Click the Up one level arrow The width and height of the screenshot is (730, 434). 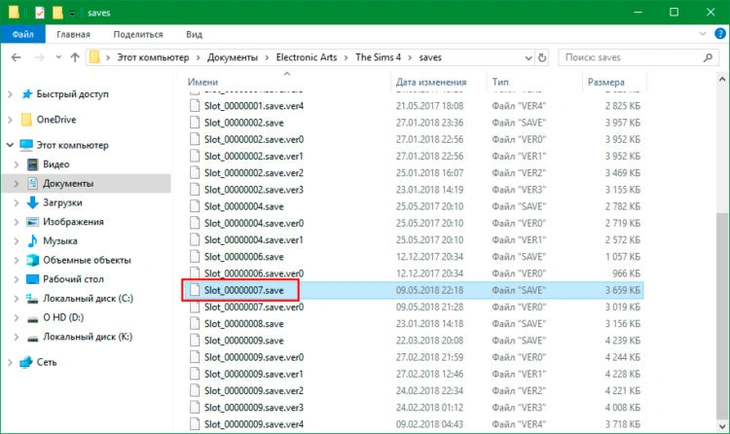pos(75,57)
